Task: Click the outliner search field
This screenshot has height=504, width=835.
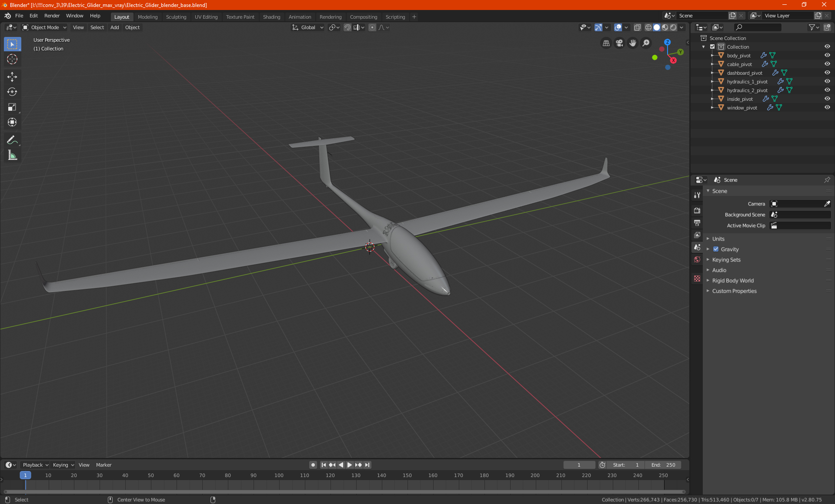Action: [x=758, y=27]
